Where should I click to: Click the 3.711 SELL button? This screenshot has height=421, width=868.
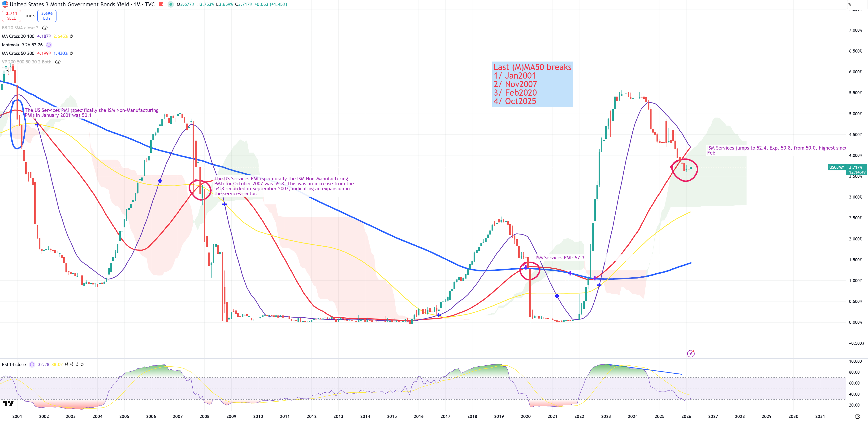pos(11,16)
